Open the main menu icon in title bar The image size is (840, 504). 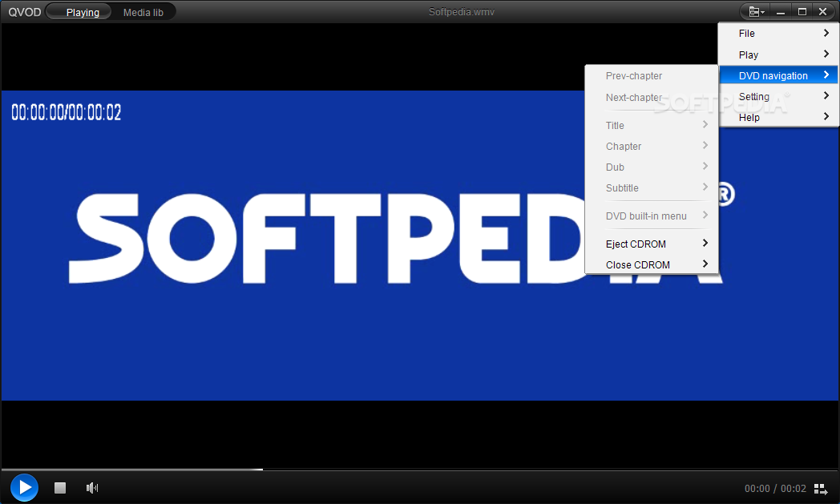[757, 12]
